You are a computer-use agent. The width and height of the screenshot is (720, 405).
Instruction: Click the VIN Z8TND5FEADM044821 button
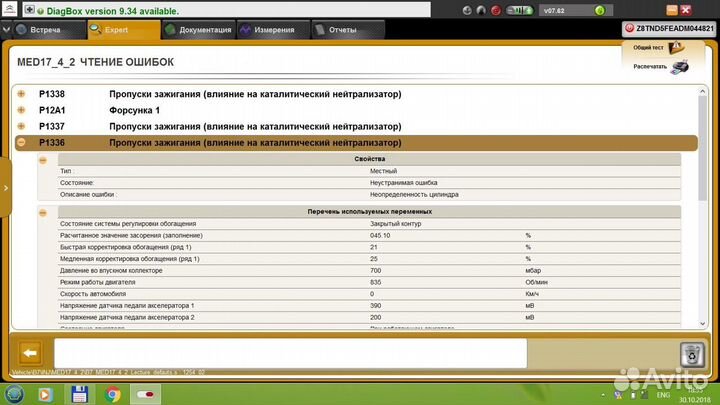tap(669, 28)
